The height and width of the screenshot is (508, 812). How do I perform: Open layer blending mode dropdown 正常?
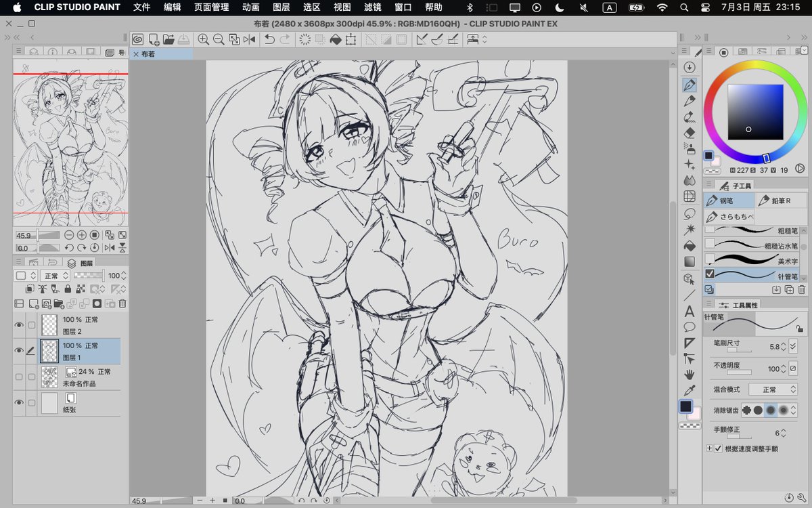coord(55,276)
